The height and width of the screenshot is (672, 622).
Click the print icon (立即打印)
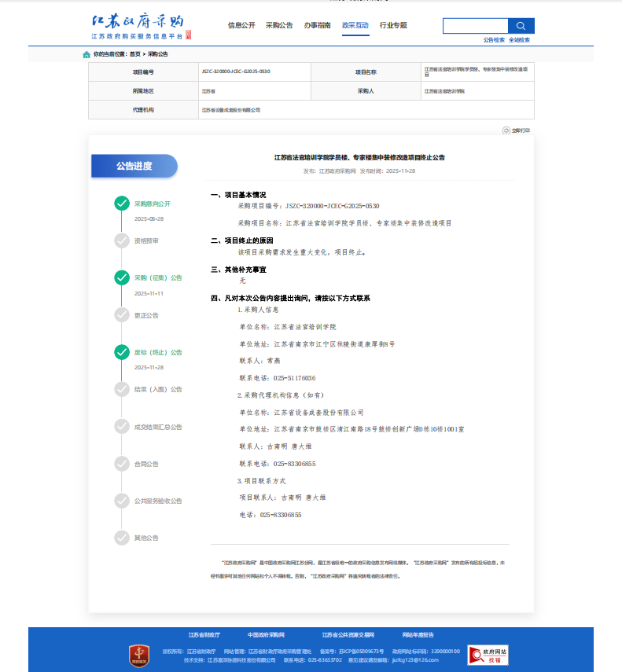[x=507, y=130]
